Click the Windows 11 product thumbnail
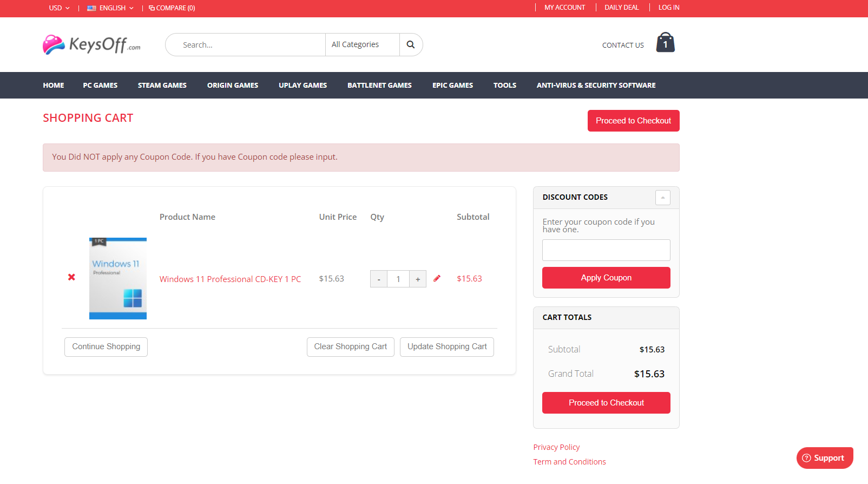The height and width of the screenshot is (484, 868). click(118, 278)
